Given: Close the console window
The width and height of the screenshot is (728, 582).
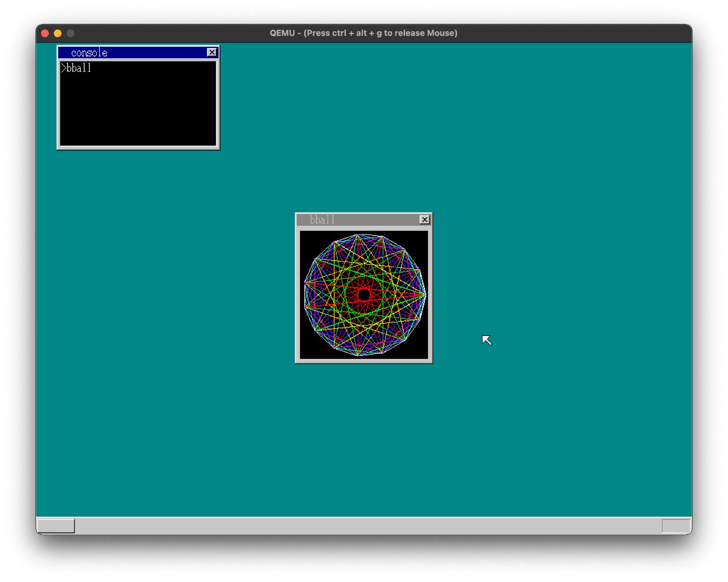Looking at the screenshot, I should tap(212, 53).
